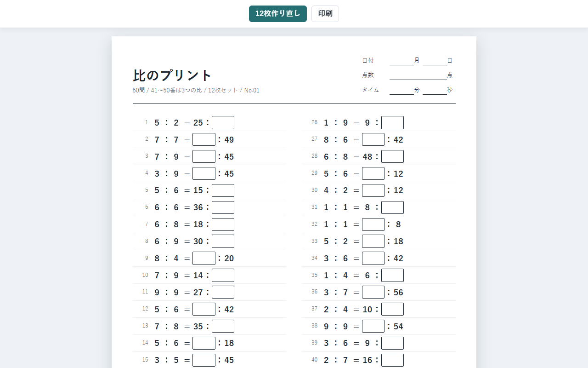The image size is (588, 368).
Task: Select blank box in problem 33 before :18
Action: (373, 241)
